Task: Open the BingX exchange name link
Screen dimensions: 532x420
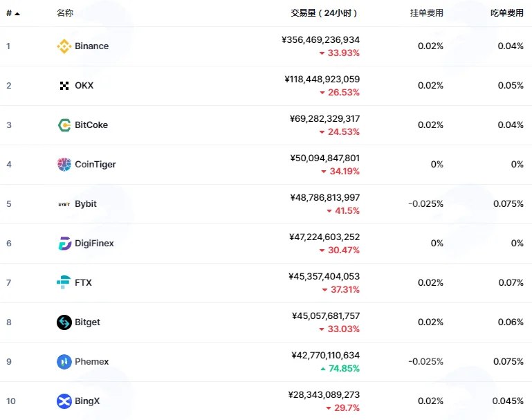Action: 87,401
